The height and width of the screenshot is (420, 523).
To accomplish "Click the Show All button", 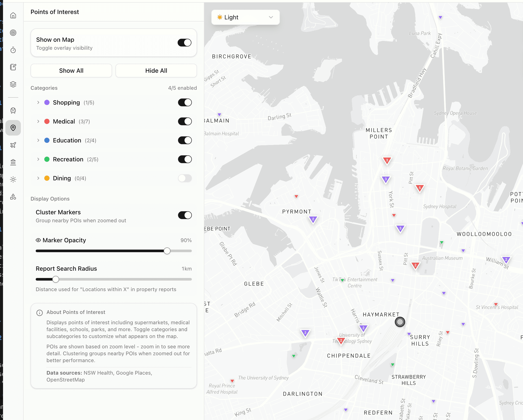I will 71,71.
